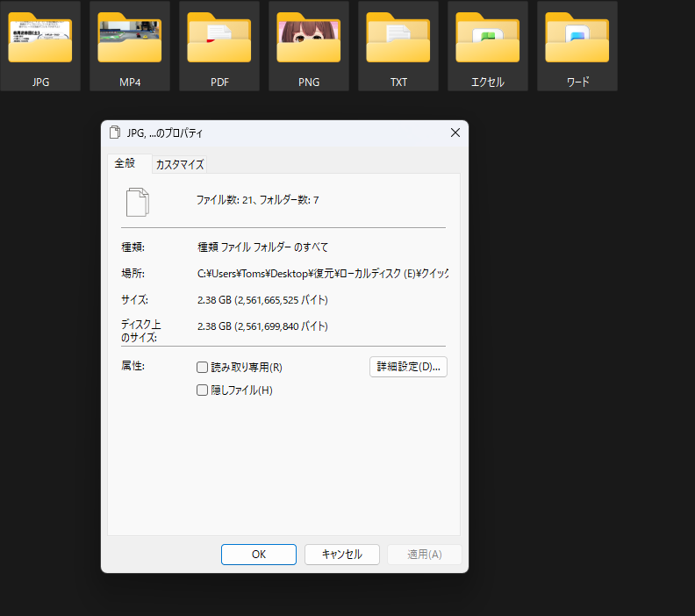Select the エクセル folder icon
The image size is (695, 616).
tap(488, 39)
